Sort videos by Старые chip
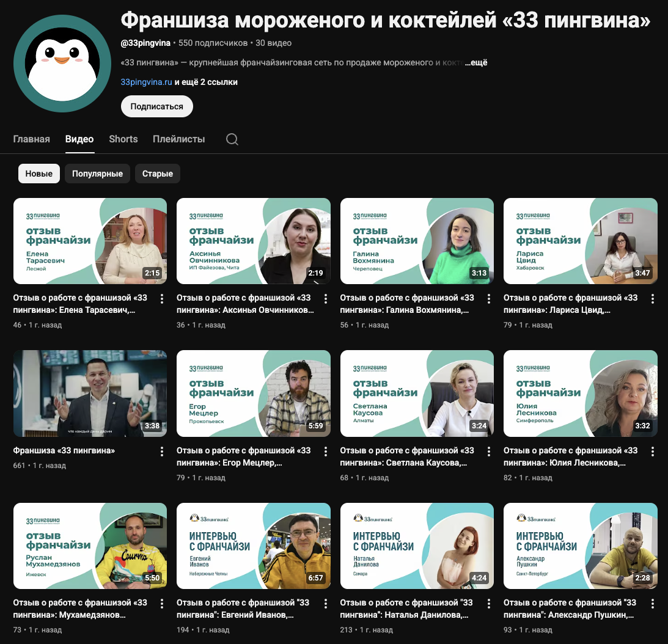The image size is (668, 644). point(158,174)
